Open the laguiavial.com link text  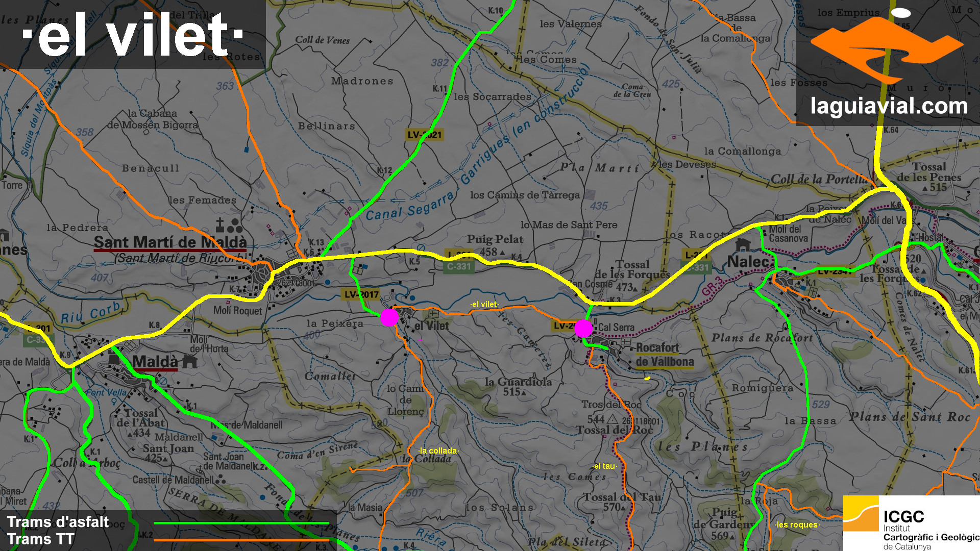(x=889, y=106)
